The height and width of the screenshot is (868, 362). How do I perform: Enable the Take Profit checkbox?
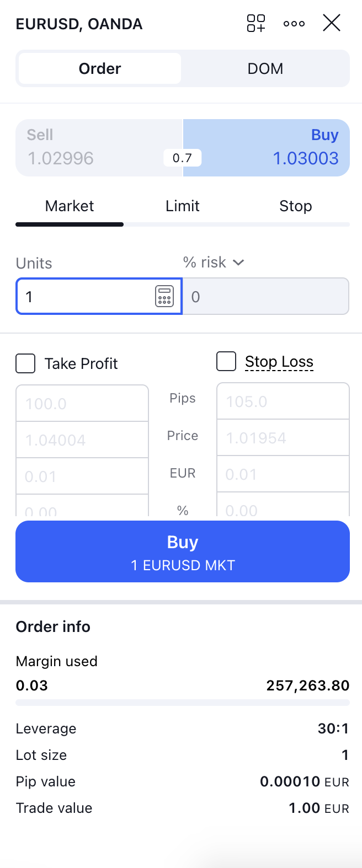coord(25,364)
